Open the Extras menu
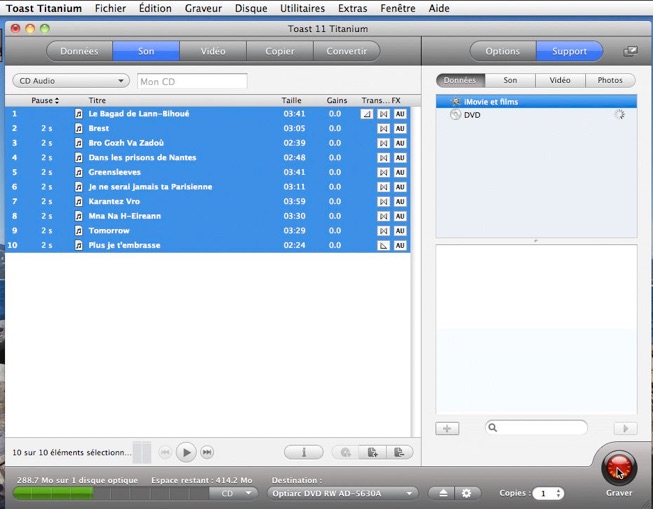The image size is (653, 509). (353, 8)
